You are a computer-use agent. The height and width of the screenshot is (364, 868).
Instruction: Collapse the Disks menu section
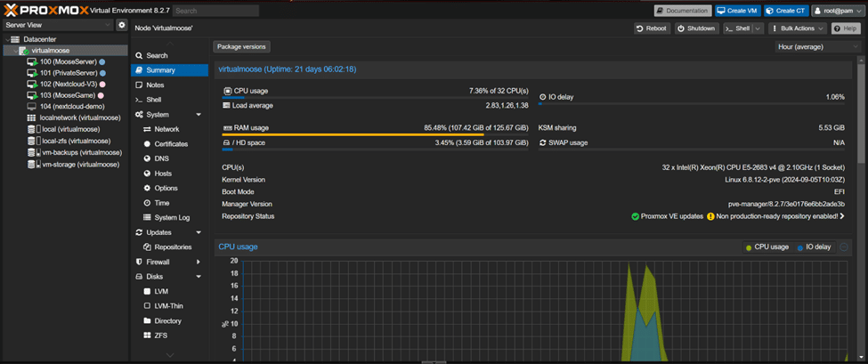(x=199, y=277)
